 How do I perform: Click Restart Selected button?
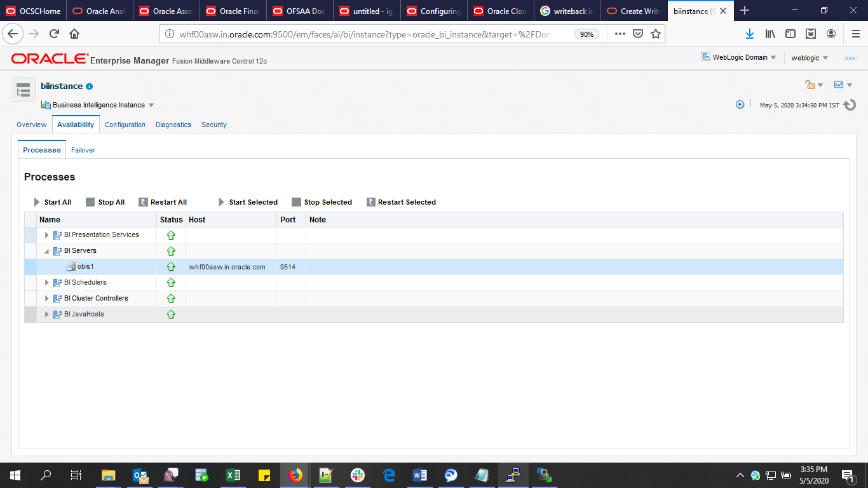402,202
